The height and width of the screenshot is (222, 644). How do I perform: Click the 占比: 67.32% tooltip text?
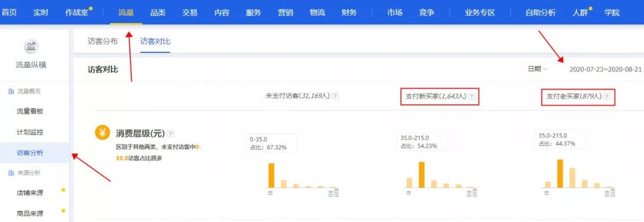point(268,147)
